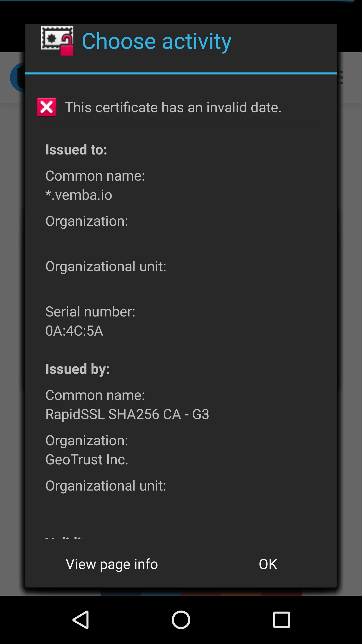362x644 pixels.
Task: Click Organizational unit label under Issued by
Action: (106, 486)
